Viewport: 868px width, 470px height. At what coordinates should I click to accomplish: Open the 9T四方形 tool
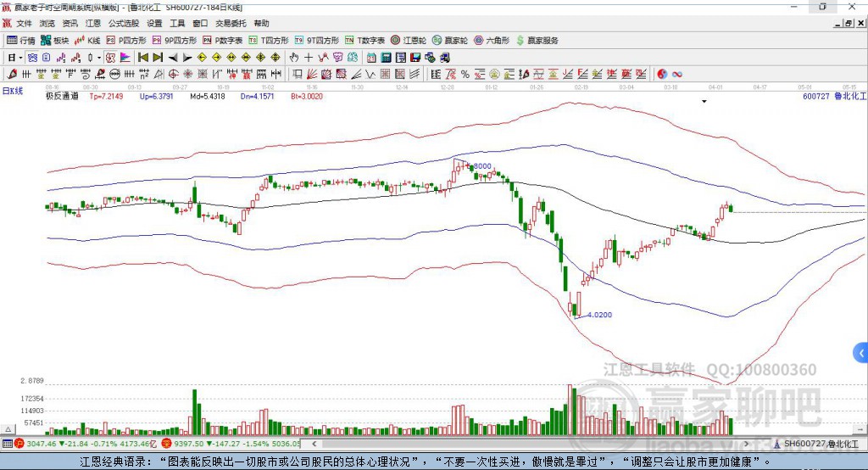[x=317, y=41]
